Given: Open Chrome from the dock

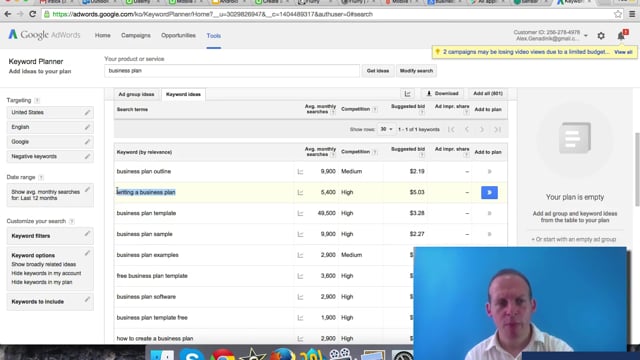Looking at the screenshot, I should point(222,354).
